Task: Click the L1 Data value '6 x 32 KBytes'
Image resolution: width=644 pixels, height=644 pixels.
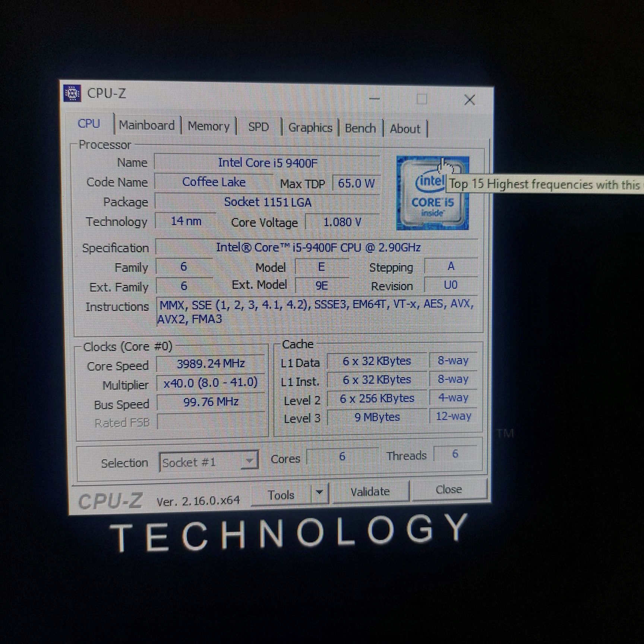Action: pyautogui.click(x=377, y=361)
